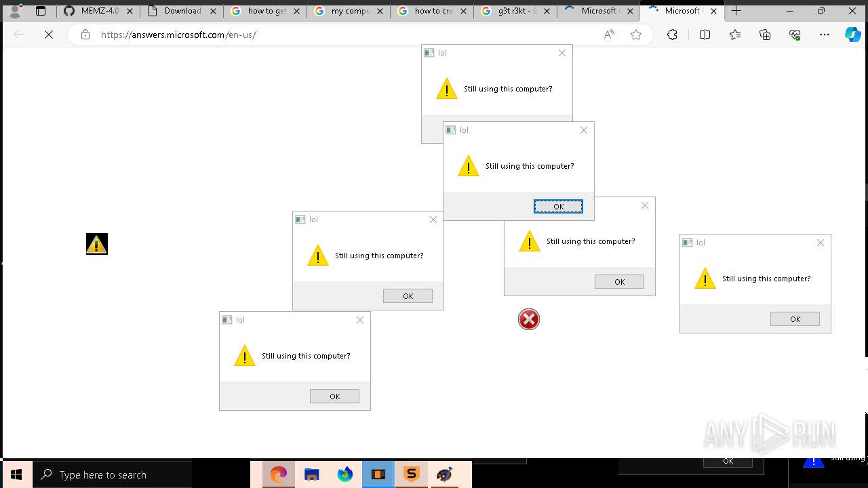Image resolution: width=868 pixels, height=488 pixels.
Task: Open the paint palette taskbar app
Action: [445, 474]
